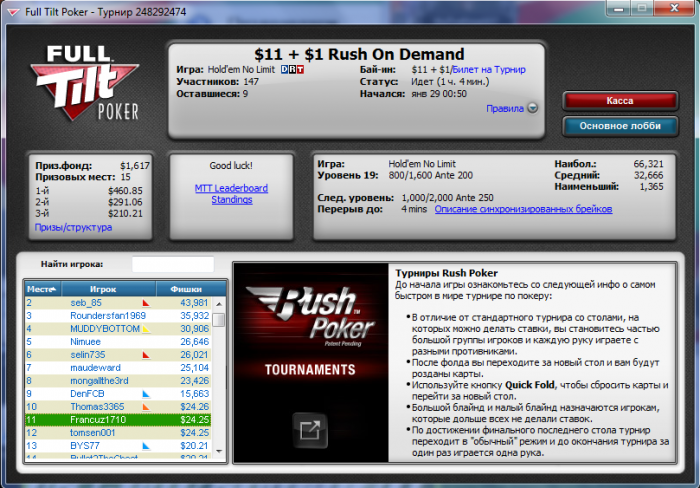Viewport: 700px width, 488px height.
Task: Close the tournament window
Action: [675, 8]
